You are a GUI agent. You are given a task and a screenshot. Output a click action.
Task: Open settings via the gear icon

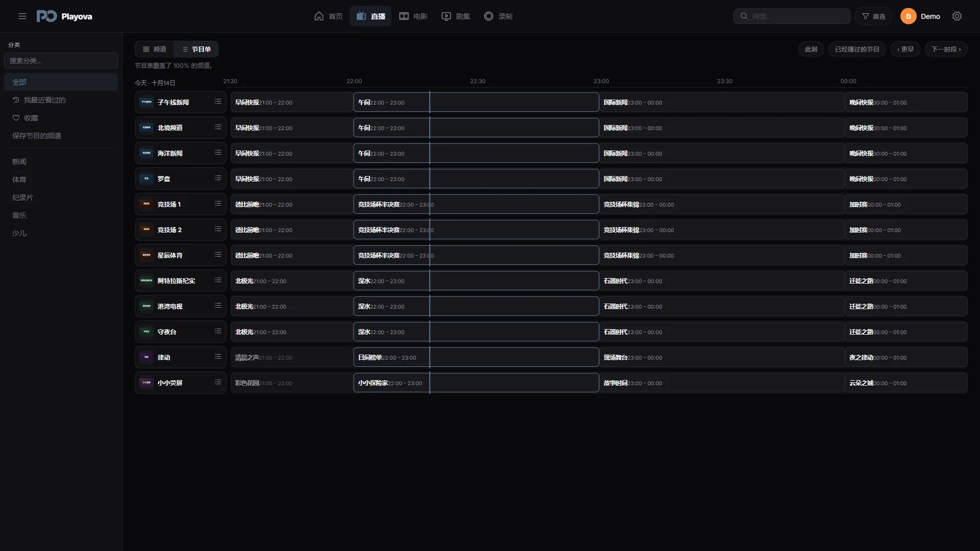point(957,16)
